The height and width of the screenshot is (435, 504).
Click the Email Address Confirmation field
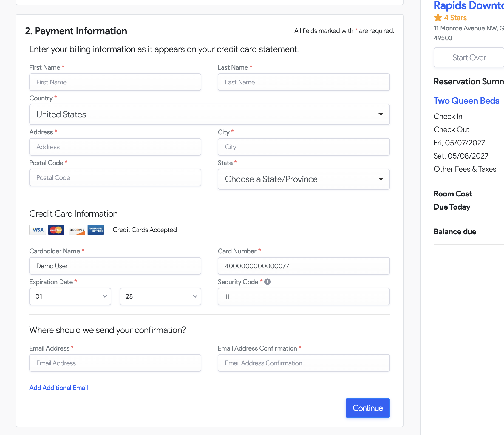pos(304,363)
